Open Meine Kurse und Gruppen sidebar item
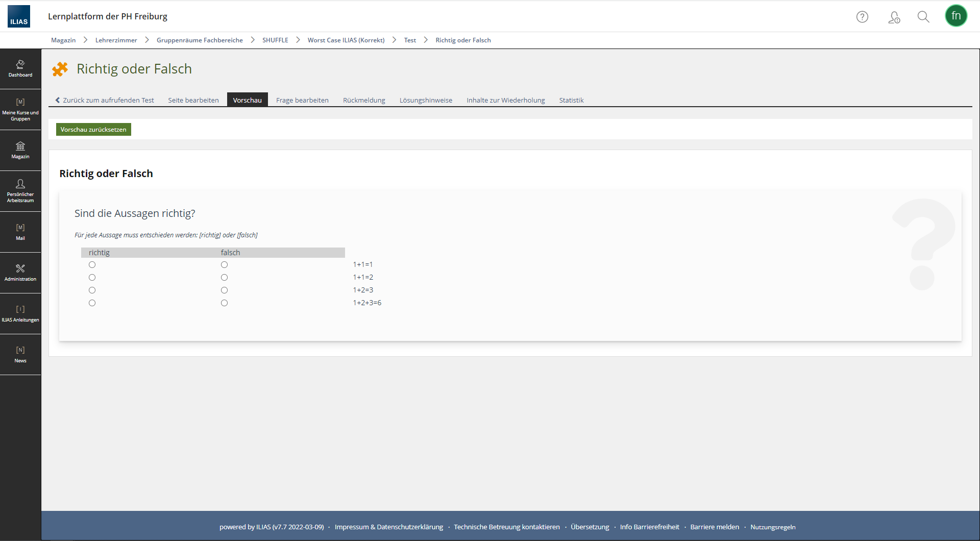This screenshot has width=980, height=541. (x=20, y=109)
